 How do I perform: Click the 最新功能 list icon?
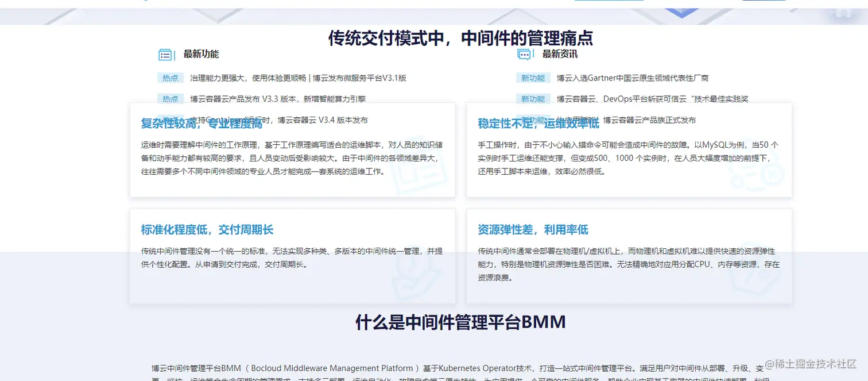coord(165,55)
